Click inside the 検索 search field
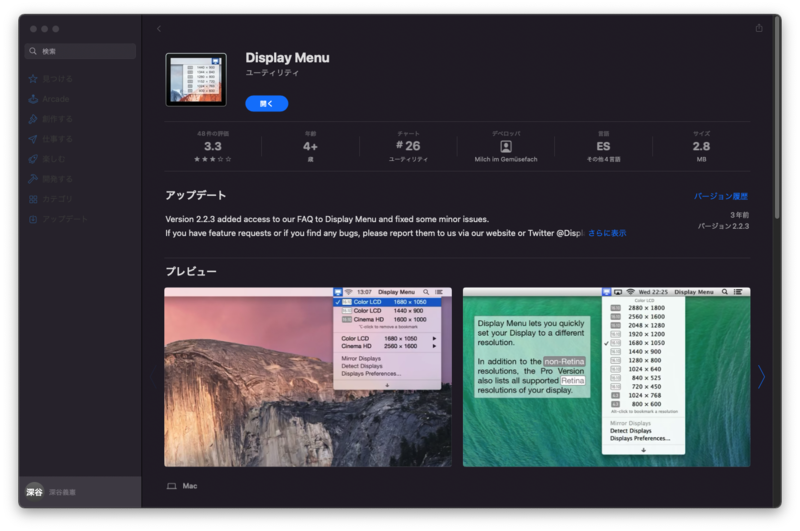 tap(80, 51)
